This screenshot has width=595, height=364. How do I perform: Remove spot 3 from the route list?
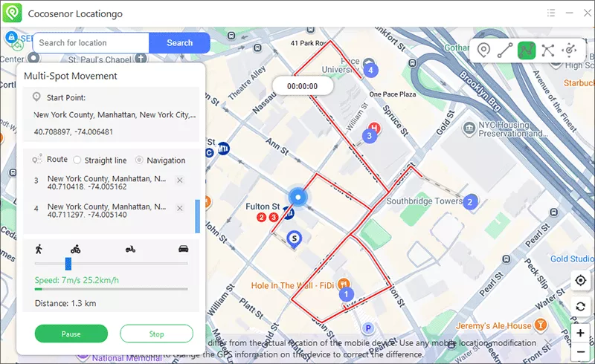coord(179,181)
